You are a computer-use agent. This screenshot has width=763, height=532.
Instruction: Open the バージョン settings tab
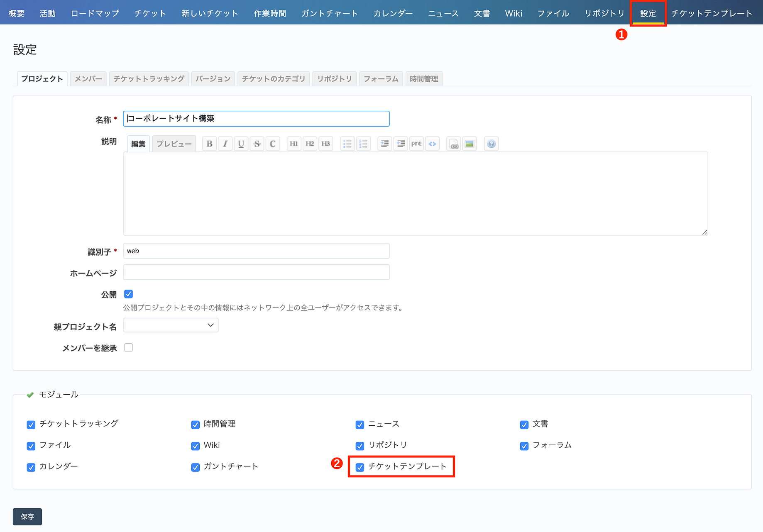coord(213,78)
